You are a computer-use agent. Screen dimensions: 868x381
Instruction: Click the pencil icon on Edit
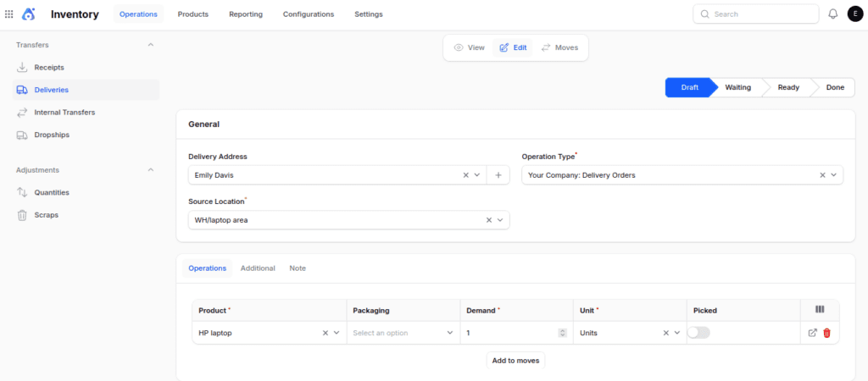(x=504, y=47)
